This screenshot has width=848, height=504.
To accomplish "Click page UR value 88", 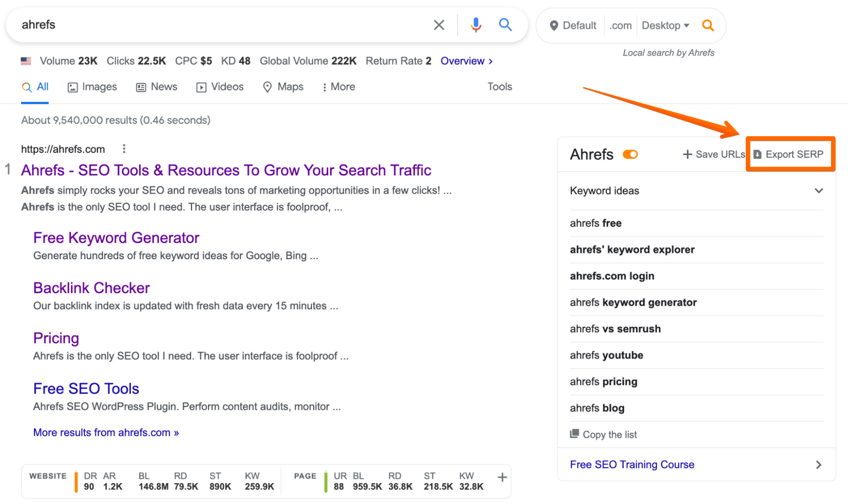I will coord(339,487).
